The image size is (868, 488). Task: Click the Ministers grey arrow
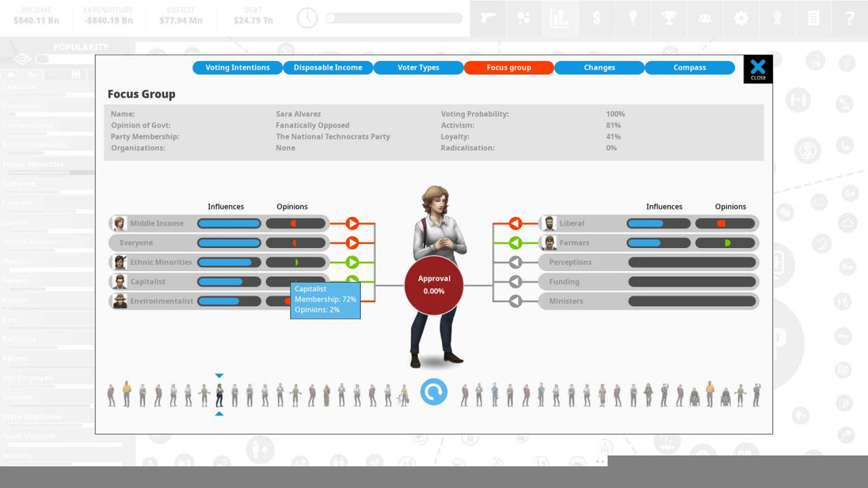click(515, 301)
